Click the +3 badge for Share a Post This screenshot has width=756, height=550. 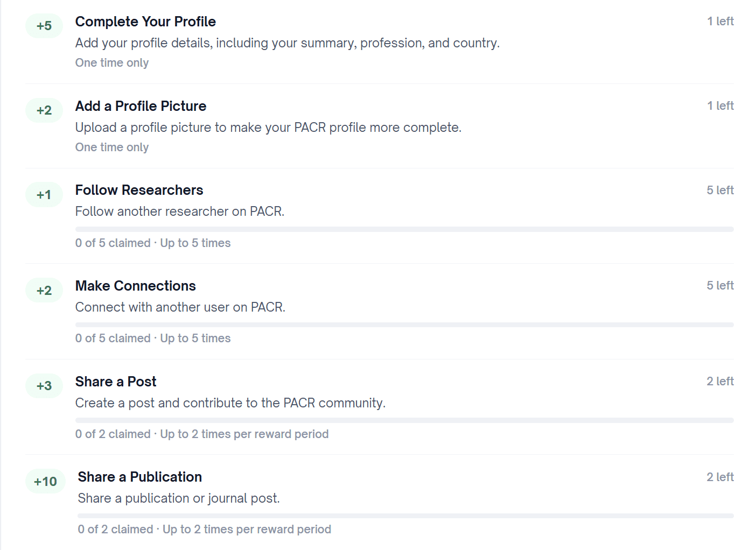[x=44, y=386]
